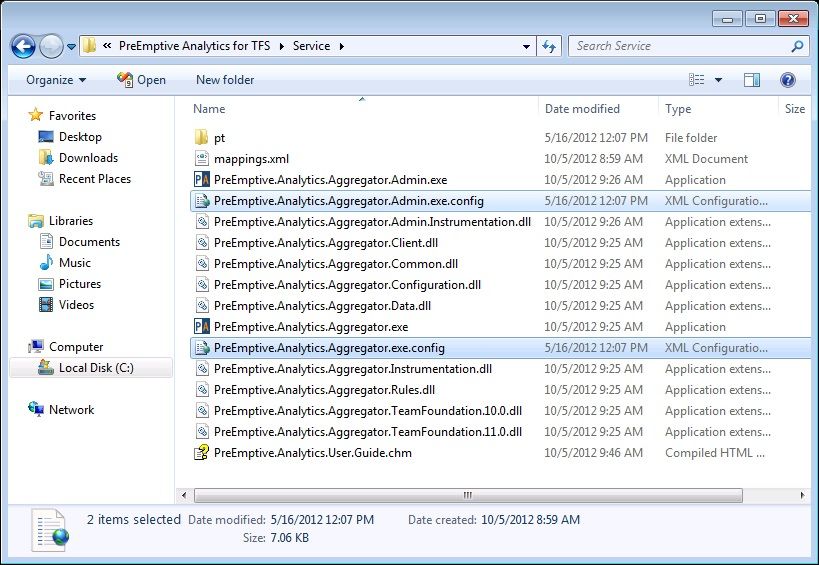This screenshot has height=565, width=819.
Task: Click the search magnifier icon
Action: (797, 46)
